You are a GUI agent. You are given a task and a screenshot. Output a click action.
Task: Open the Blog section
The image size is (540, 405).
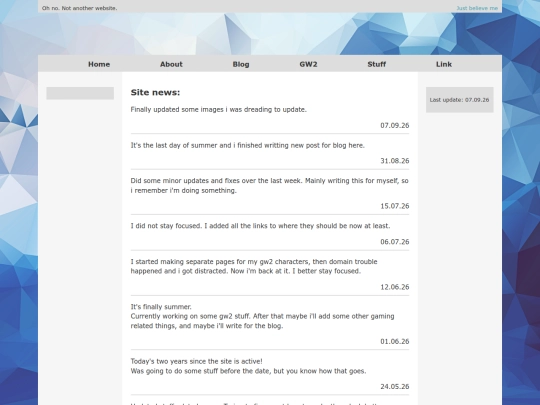(241, 64)
